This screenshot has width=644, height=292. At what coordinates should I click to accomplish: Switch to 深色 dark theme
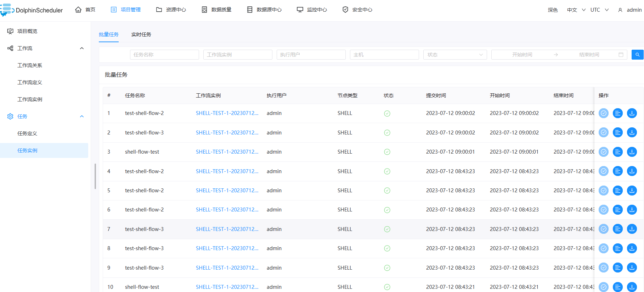click(553, 10)
